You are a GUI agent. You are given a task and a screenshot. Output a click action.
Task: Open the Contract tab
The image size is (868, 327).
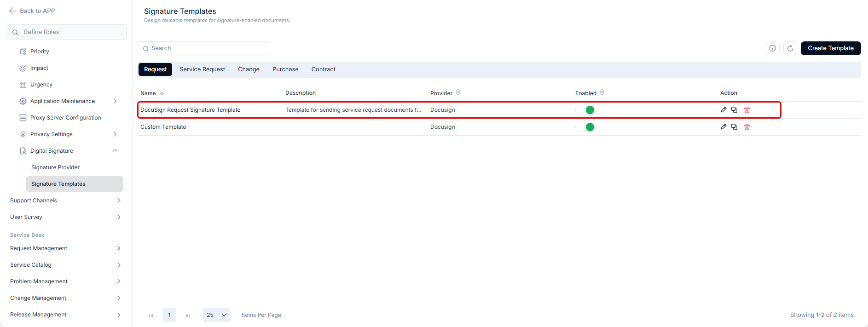coord(324,69)
